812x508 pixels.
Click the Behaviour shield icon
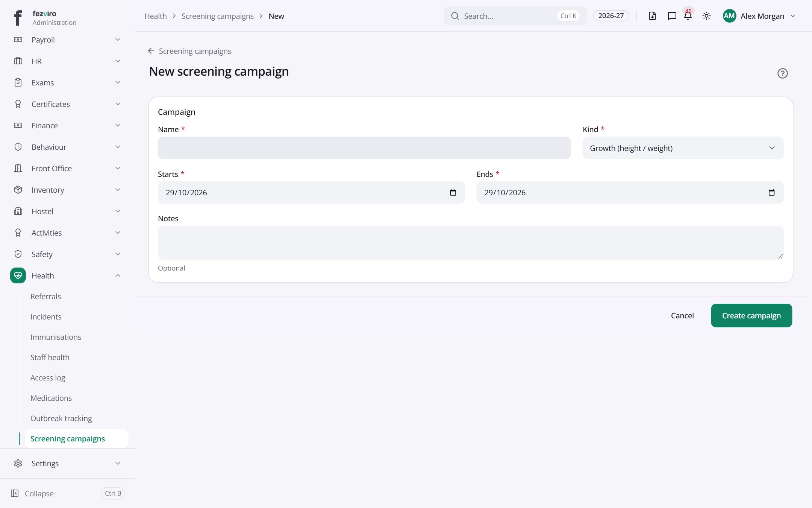pyautogui.click(x=18, y=147)
